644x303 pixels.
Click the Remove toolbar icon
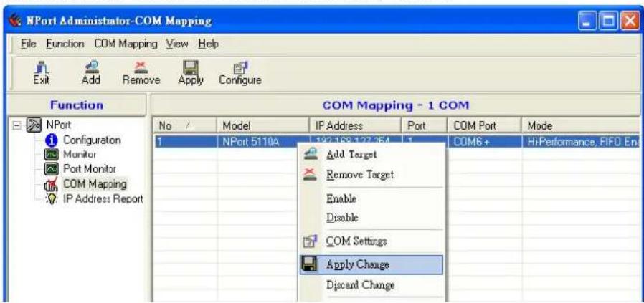pos(141,67)
